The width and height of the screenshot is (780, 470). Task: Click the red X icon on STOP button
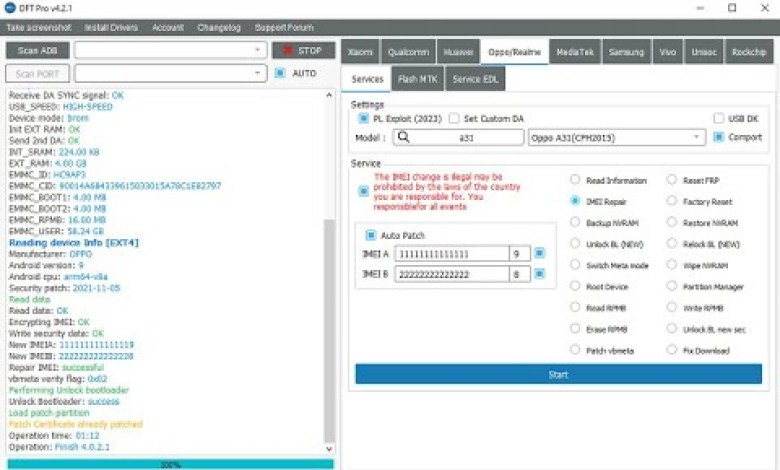click(x=287, y=50)
